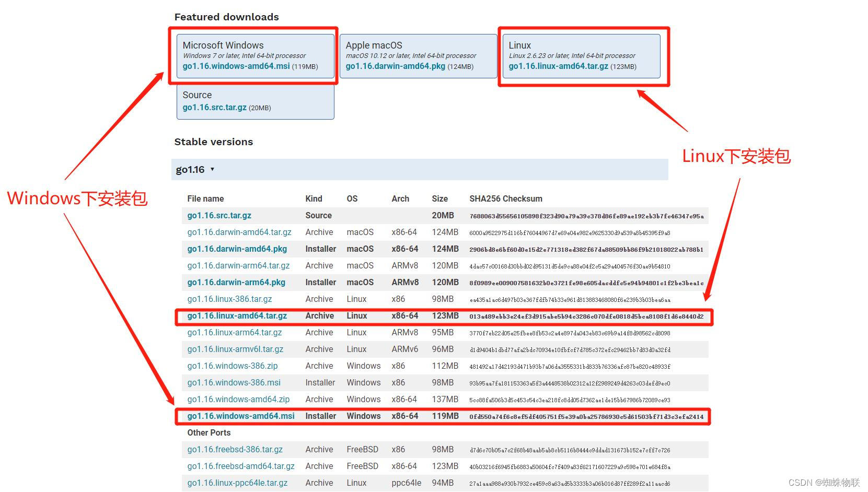Open go1.16.windows-386.zip file link
Viewport: 868px width, 492px height.
point(233,366)
